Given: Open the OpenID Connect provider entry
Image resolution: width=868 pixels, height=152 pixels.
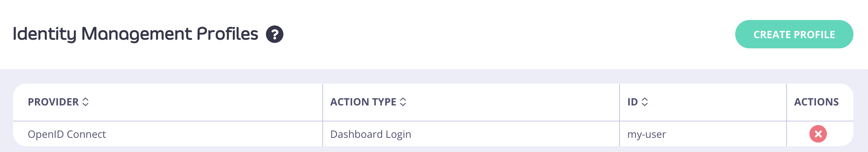Looking at the screenshot, I should 67,134.
